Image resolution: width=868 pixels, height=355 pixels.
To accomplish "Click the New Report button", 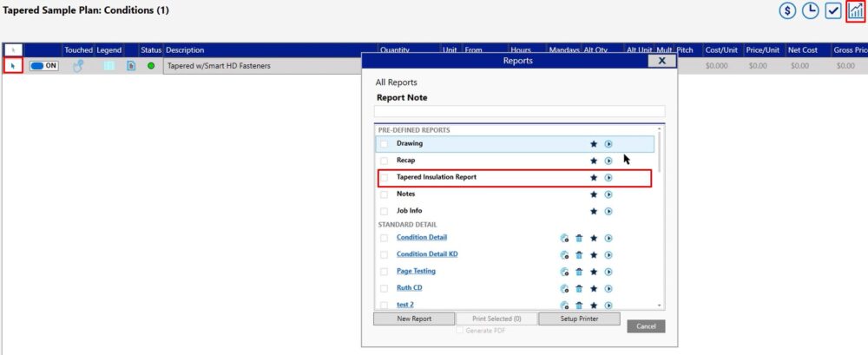I will (x=414, y=319).
